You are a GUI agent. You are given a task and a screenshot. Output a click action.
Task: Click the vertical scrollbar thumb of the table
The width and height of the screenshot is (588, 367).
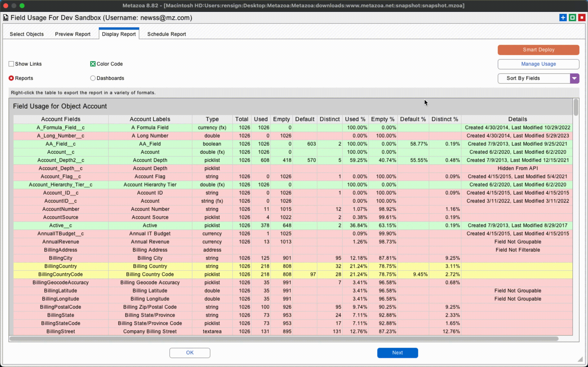pyautogui.click(x=576, y=107)
